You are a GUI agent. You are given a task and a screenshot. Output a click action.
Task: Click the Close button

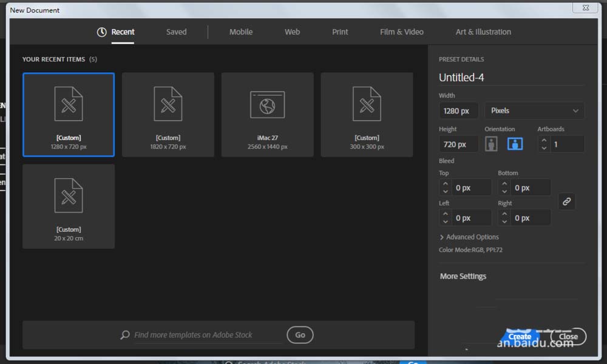point(568,337)
